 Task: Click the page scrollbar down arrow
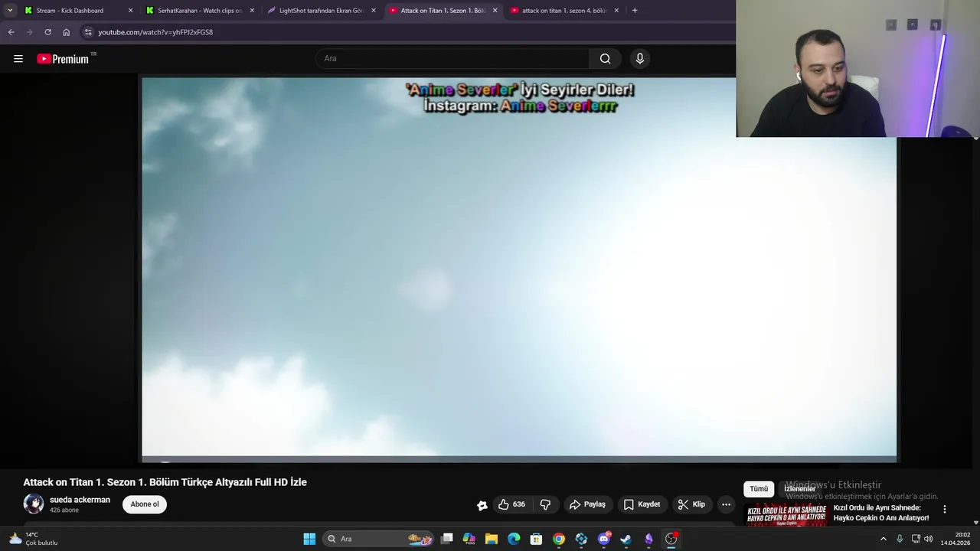point(975,523)
